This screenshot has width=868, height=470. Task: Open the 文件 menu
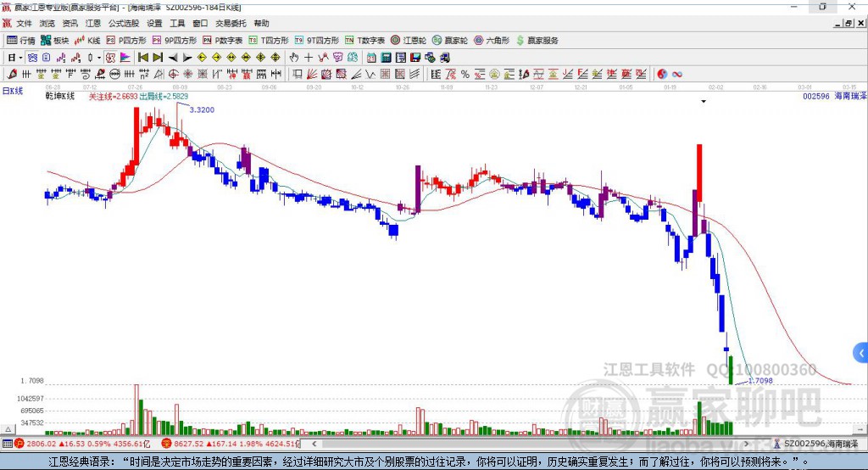pyautogui.click(x=24, y=23)
